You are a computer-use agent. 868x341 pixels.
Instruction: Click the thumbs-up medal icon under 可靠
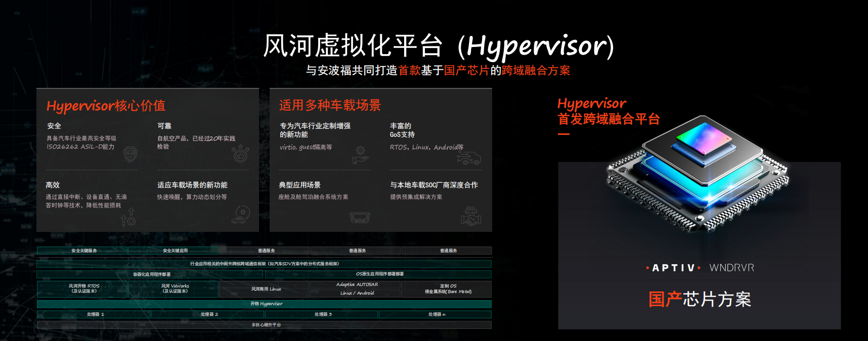click(x=240, y=154)
